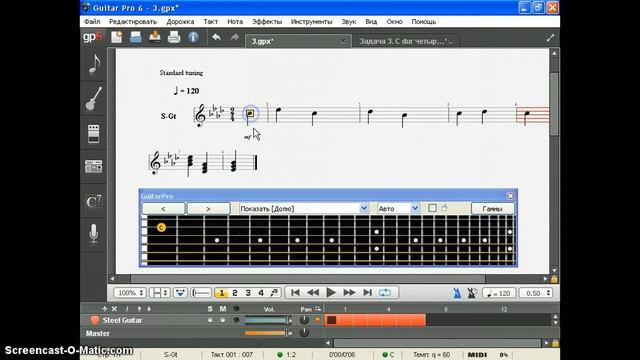The height and width of the screenshot is (360, 640).
Task: Open the Инструменты menu
Action: (x=311, y=22)
